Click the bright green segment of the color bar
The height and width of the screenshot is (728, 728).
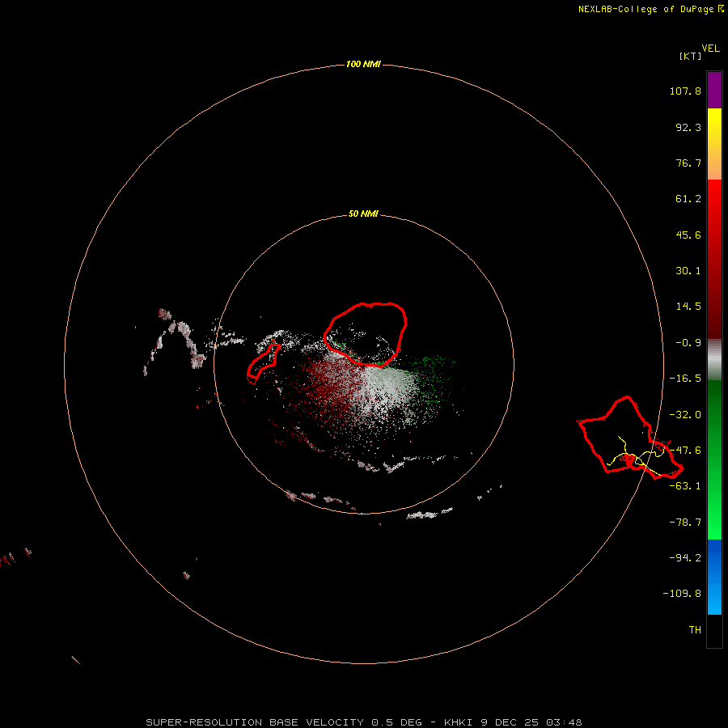pos(714,459)
